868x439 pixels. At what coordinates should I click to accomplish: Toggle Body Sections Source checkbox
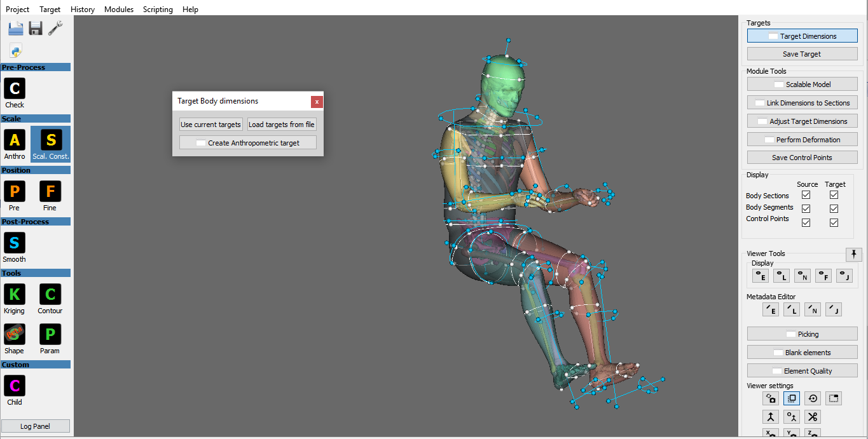pyautogui.click(x=806, y=195)
